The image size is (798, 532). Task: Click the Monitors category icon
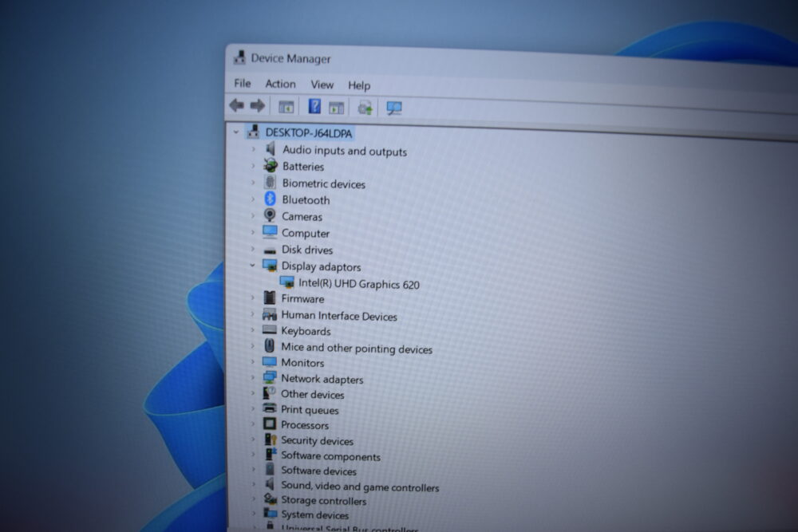pos(269,362)
